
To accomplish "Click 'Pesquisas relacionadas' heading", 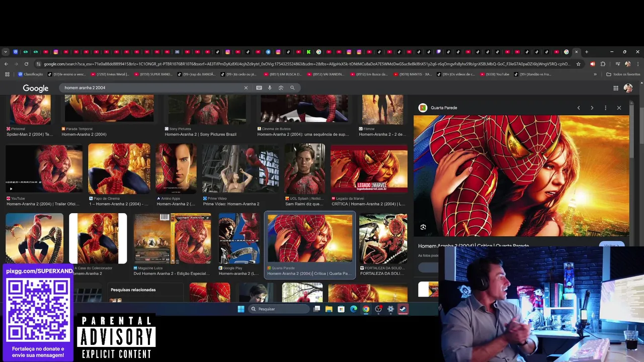I will coord(133,290).
